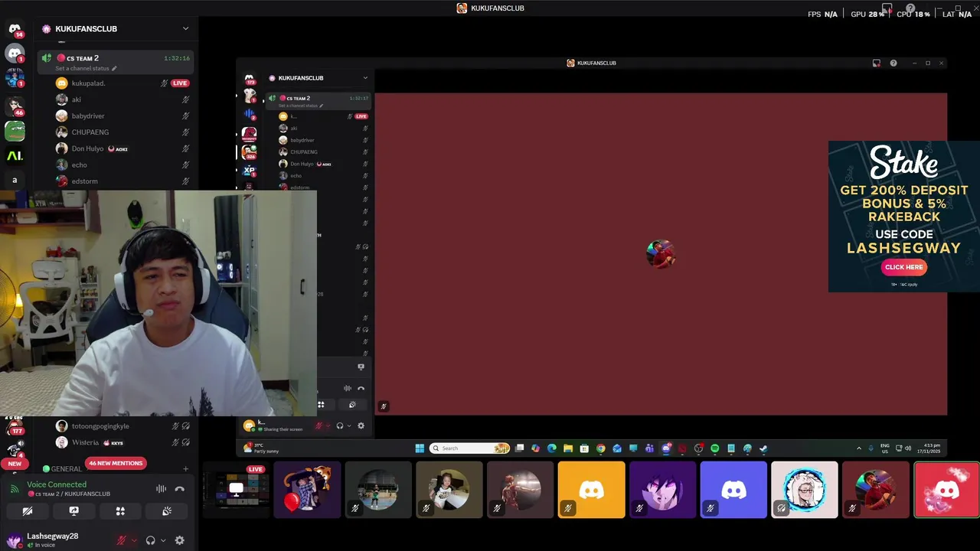Click Lashsegway28 user profile panel

[x=54, y=540]
